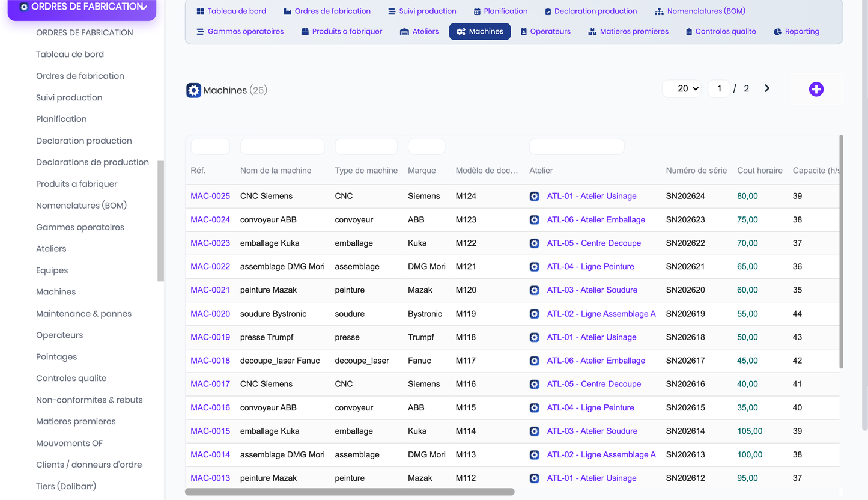Click atelier icon in MAC-0017 row
The height and width of the screenshot is (500, 868).
(x=534, y=384)
